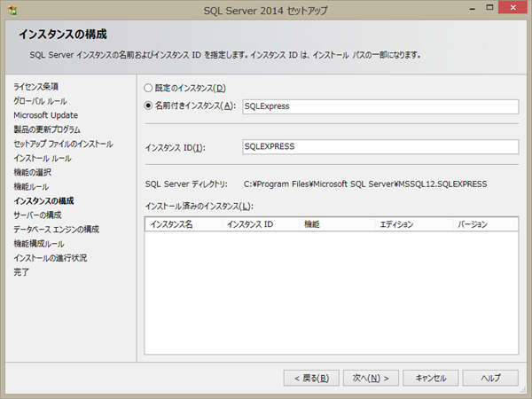Select サーバーの構成 step in sidebar
532x399 pixels.
coord(37,215)
